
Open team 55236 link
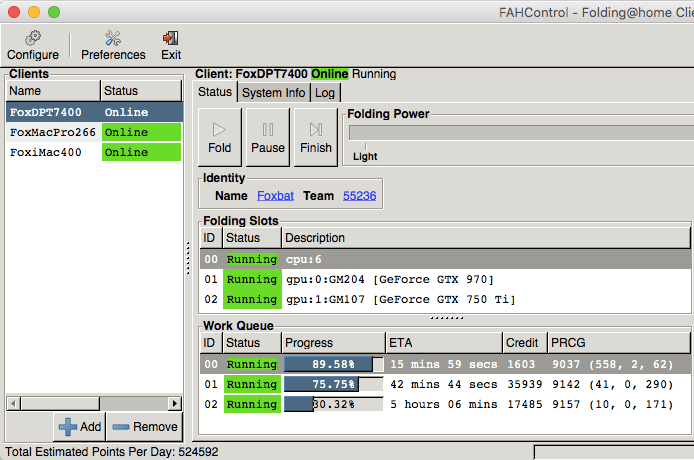click(x=359, y=196)
